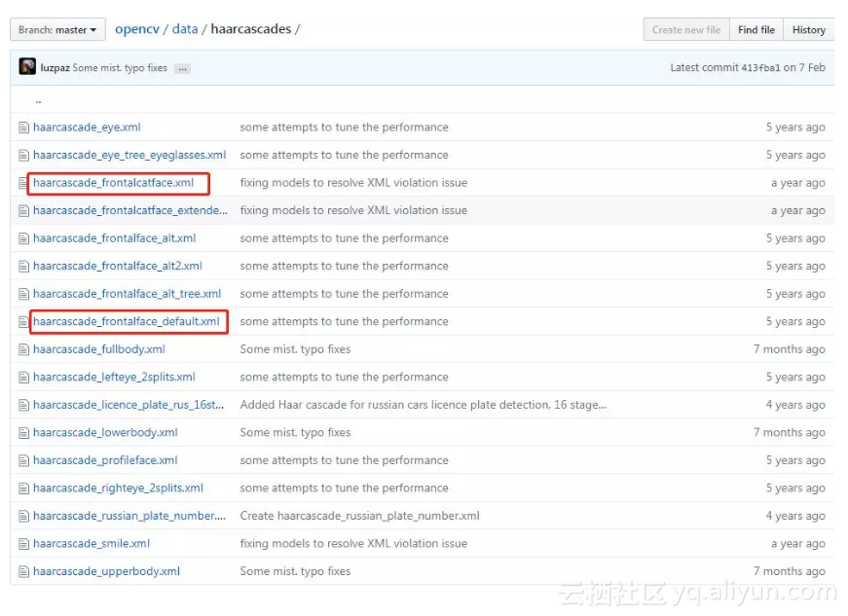Open commit message on haarcascade_eye.xml row

click(344, 127)
